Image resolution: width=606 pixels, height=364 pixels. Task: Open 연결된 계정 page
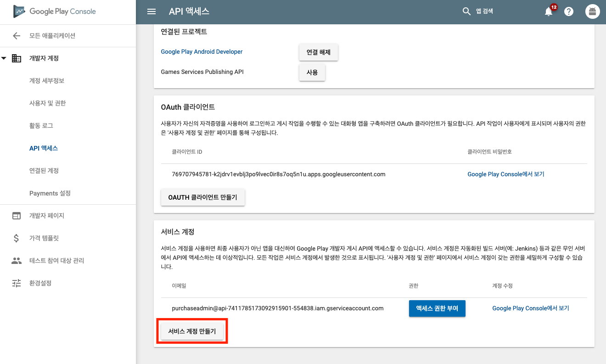click(44, 171)
